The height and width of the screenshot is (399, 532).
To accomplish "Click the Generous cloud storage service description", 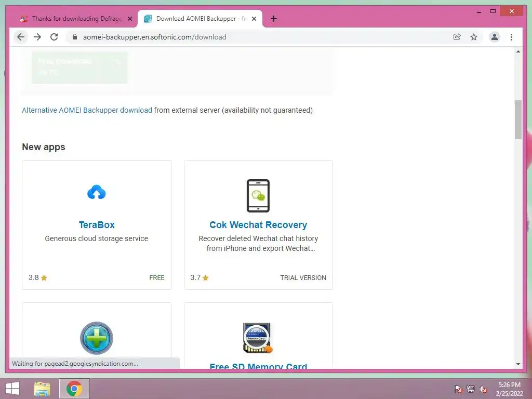I will tap(96, 238).
